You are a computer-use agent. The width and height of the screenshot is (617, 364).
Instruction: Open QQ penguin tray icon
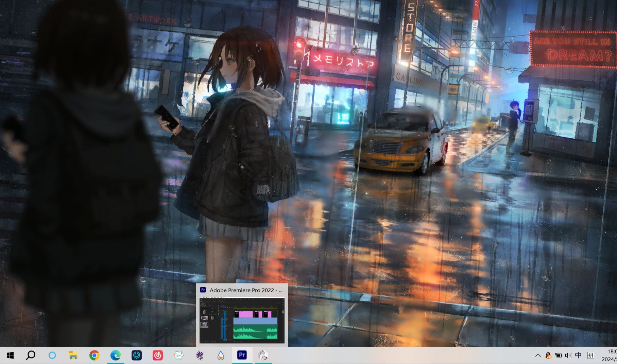tap(548, 356)
